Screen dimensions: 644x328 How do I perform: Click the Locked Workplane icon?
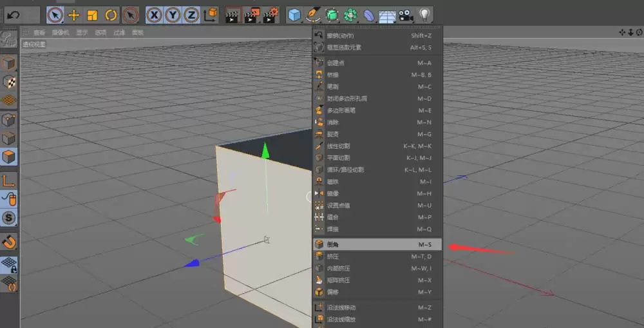(8, 265)
